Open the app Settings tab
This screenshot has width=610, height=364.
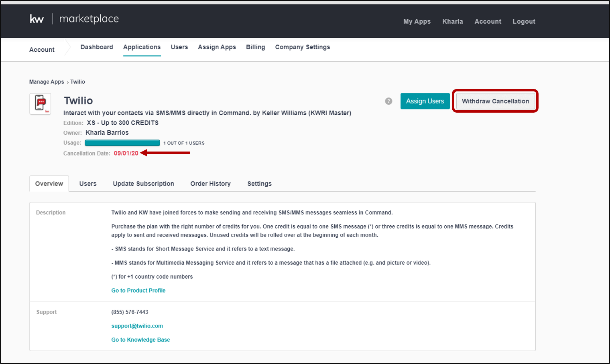click(259, 184)
